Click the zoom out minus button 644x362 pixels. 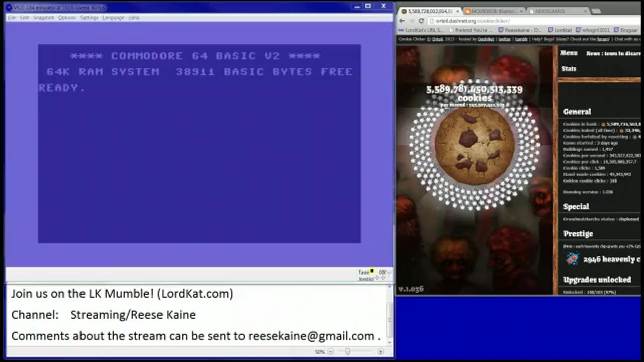(331, 352)
